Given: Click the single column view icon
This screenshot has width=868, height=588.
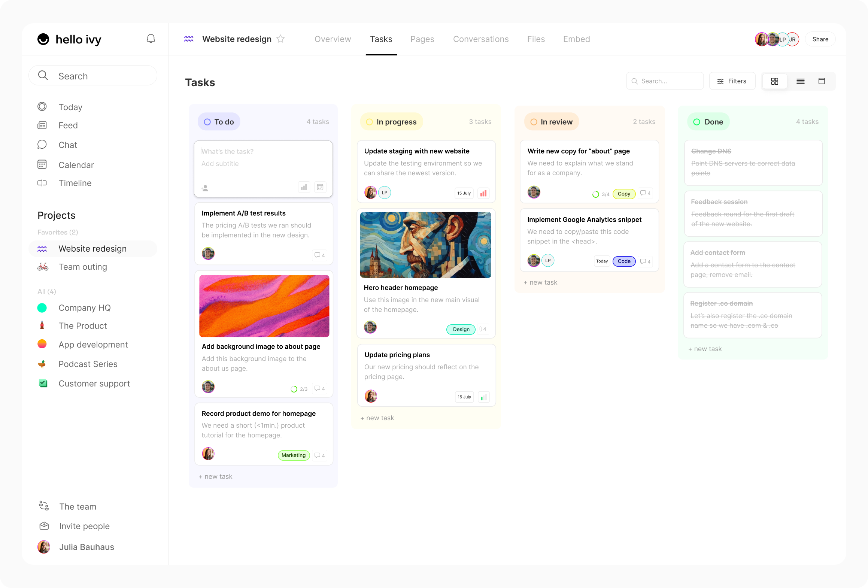Looking at the screenshot, I should pyautogui.click(x=822, y=81).
